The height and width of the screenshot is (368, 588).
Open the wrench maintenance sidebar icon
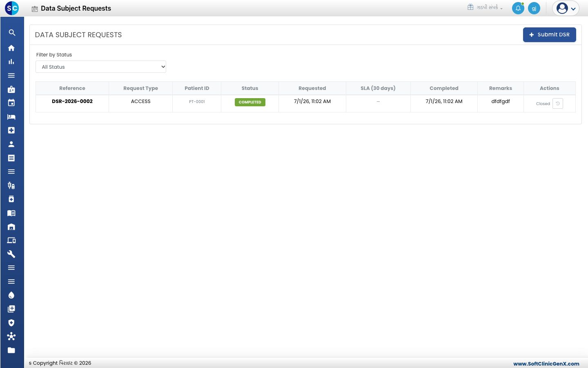(11, 254)
